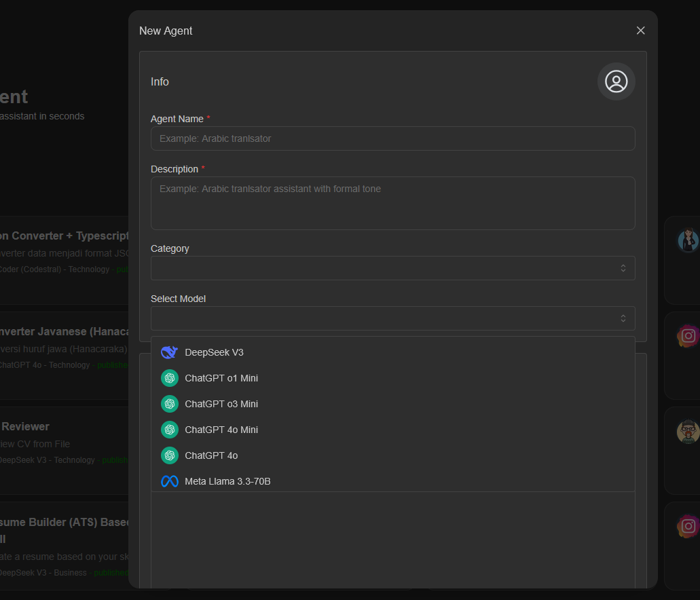700x600 pixels.
Task: Click the Agent Name input field
Action: click(x=392, y=138)
